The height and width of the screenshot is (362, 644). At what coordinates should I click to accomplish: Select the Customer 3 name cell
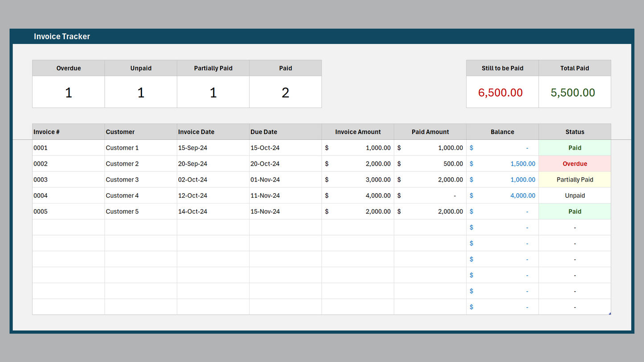tap(140, 180)
